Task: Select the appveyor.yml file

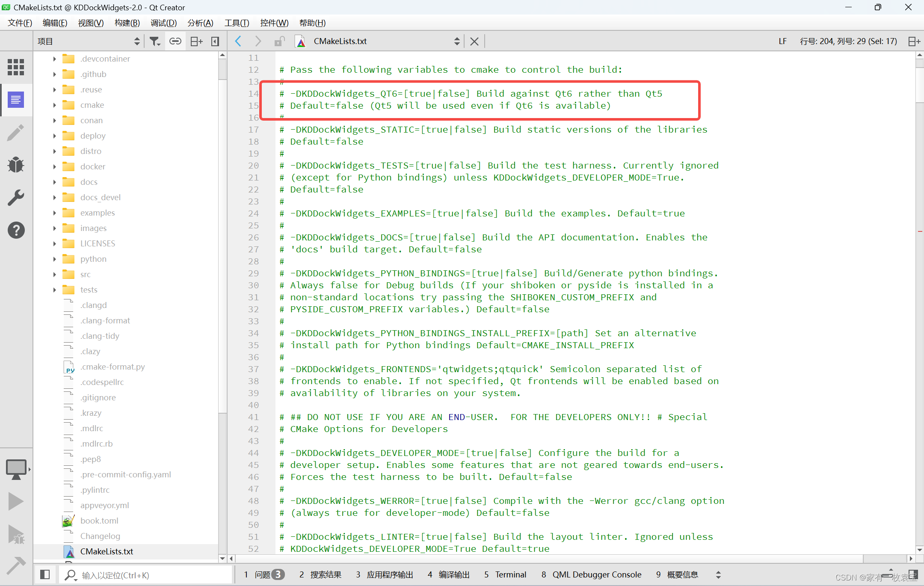Action: tap(104, 505)
